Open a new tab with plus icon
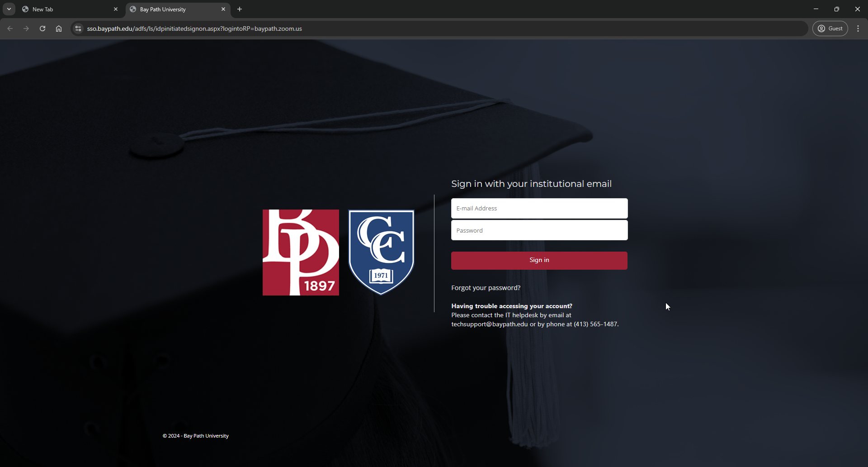This screenshot has height=467, width=868. click(x=240, y=9)
